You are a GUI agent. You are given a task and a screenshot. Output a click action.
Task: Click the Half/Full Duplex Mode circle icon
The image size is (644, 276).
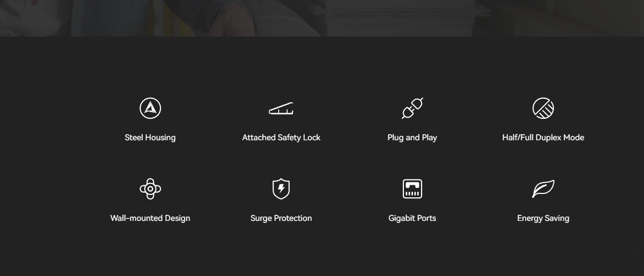coord(543,108)
